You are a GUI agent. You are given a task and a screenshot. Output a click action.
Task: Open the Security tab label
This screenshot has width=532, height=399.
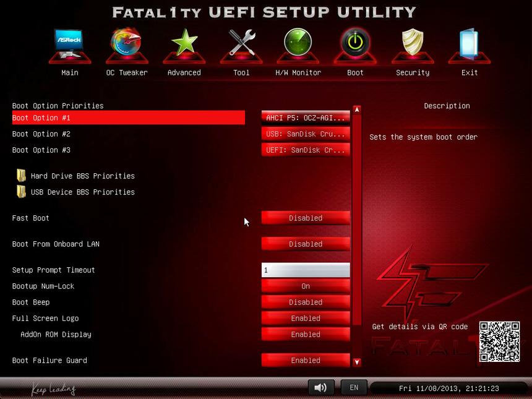(x=413, y=72)
